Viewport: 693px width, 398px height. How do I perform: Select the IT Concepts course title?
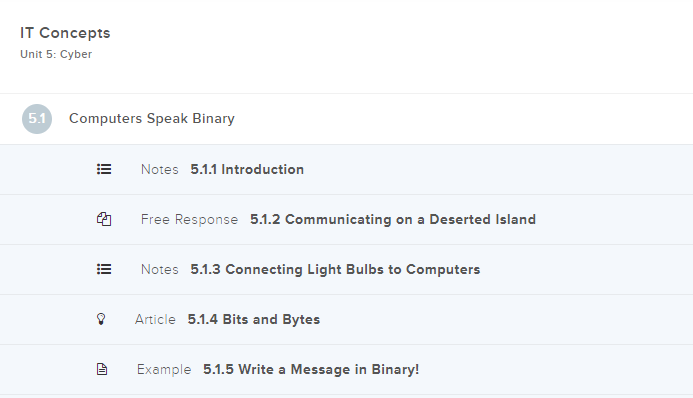(x=65, y=33)
